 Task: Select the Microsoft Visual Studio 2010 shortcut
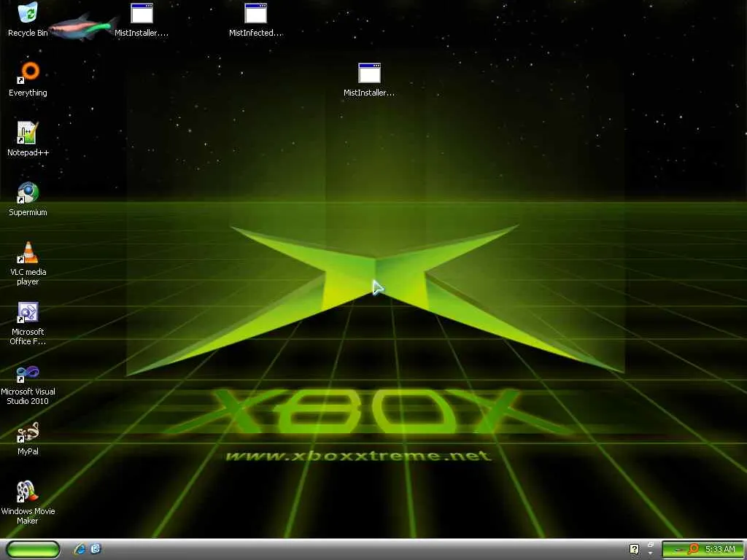(x=28, y=384)
